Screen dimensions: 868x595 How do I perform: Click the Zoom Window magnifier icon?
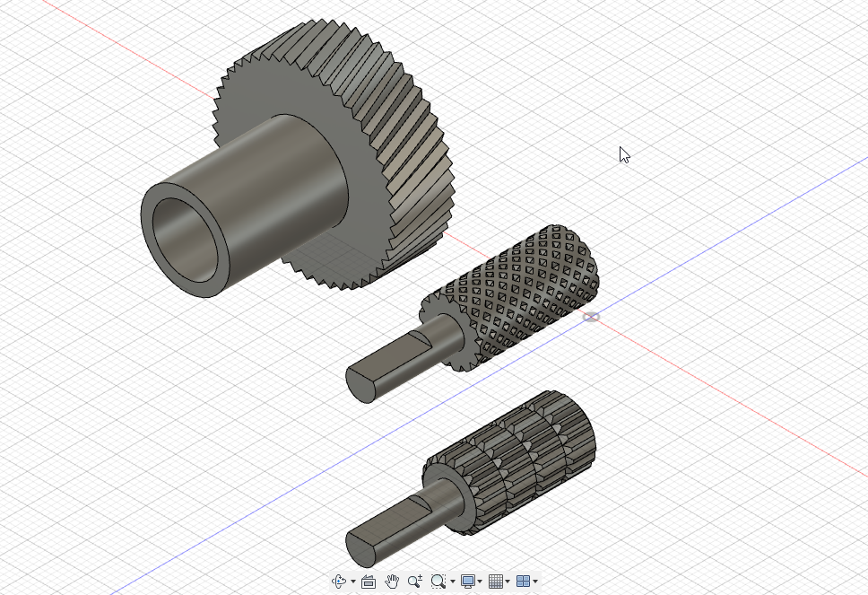click(x=438, y=582)
